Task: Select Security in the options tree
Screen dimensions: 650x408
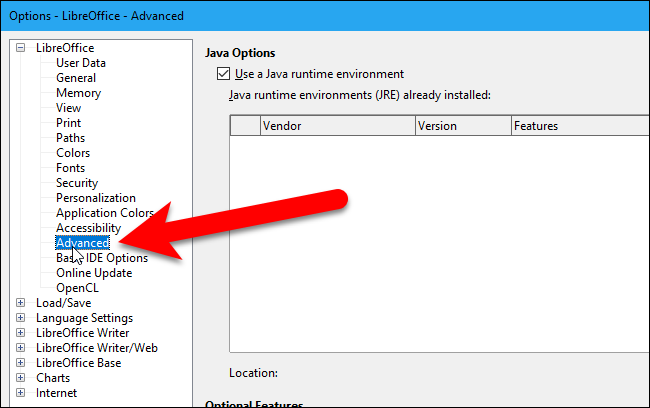Action: point(77,183)
